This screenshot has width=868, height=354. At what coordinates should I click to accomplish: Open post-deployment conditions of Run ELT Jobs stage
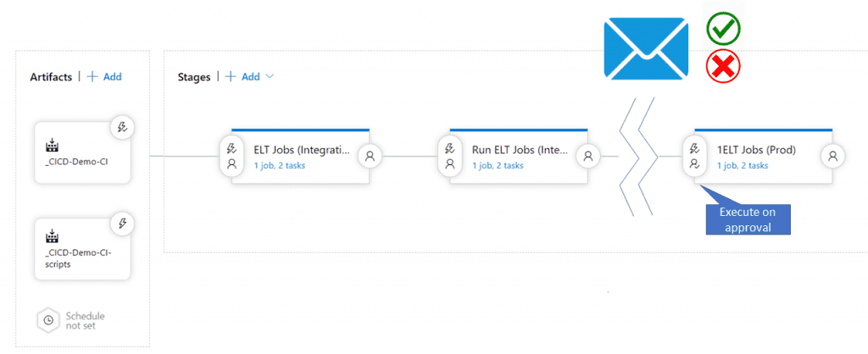coord(588,157)
